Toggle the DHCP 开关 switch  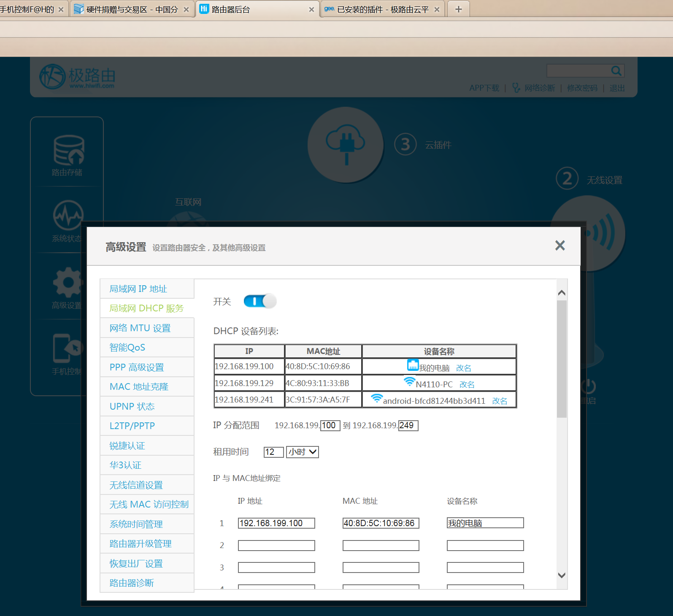(260, 301)
